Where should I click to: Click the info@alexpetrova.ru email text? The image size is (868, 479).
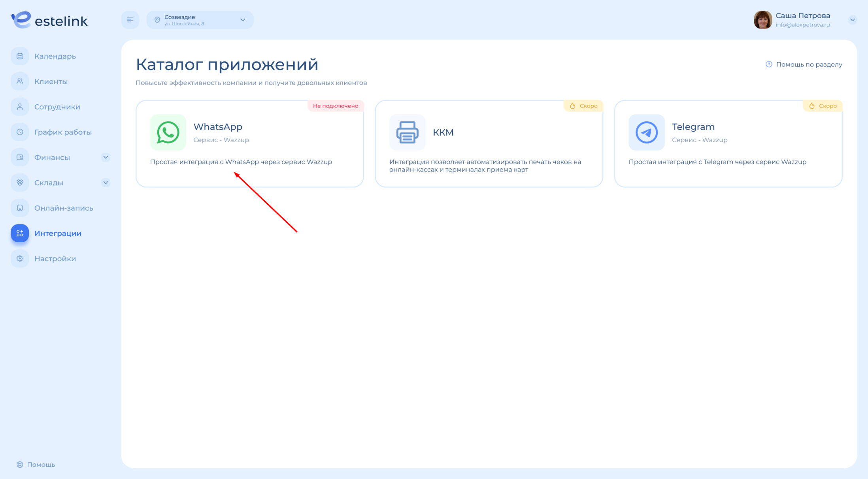pyautogui.click(x=803, y=25)
